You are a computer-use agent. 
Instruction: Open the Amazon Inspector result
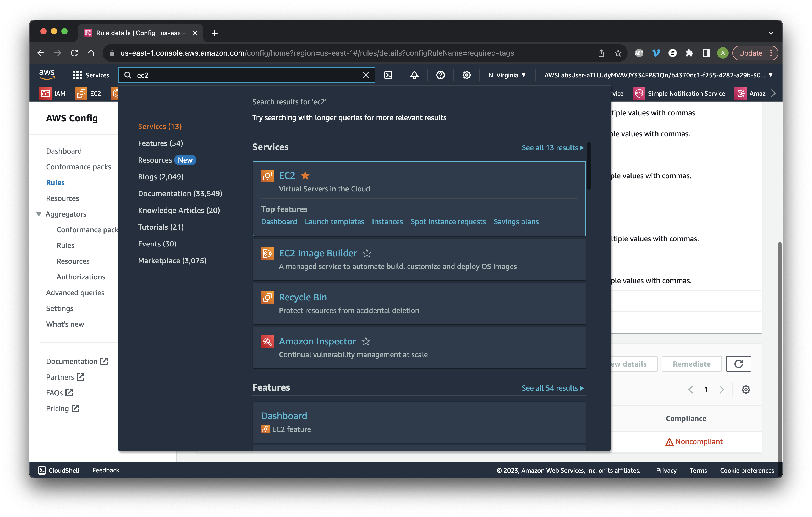(317, 341)
